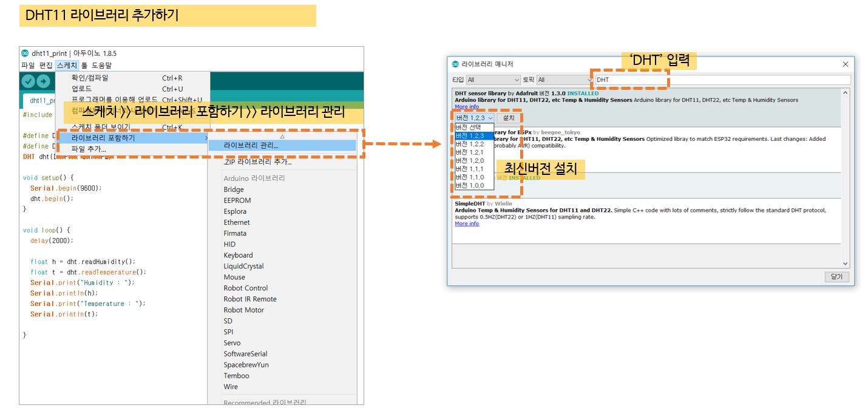
Task: Click the 설치 install button
Action: pyautogui.click(x=509, y=118)
